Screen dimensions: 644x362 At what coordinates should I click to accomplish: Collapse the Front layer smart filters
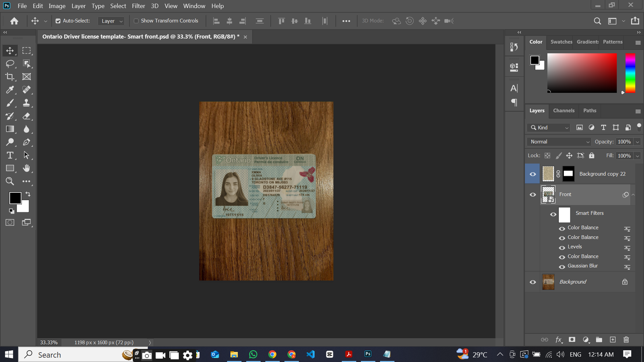point(633,195)
